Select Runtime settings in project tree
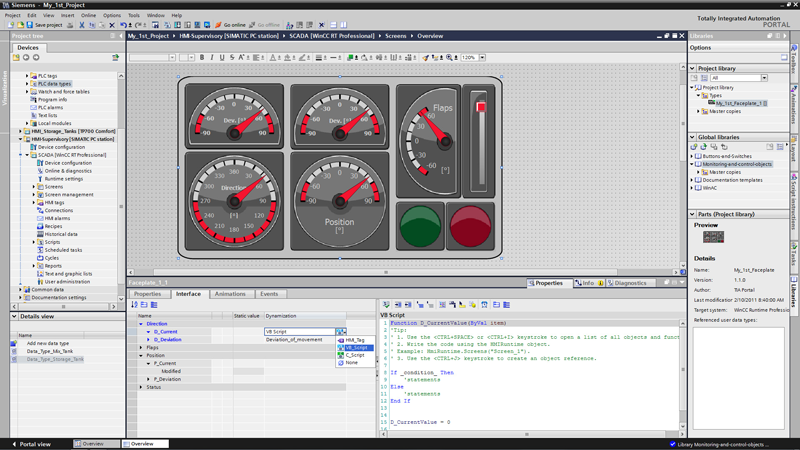 pos(63,179)
